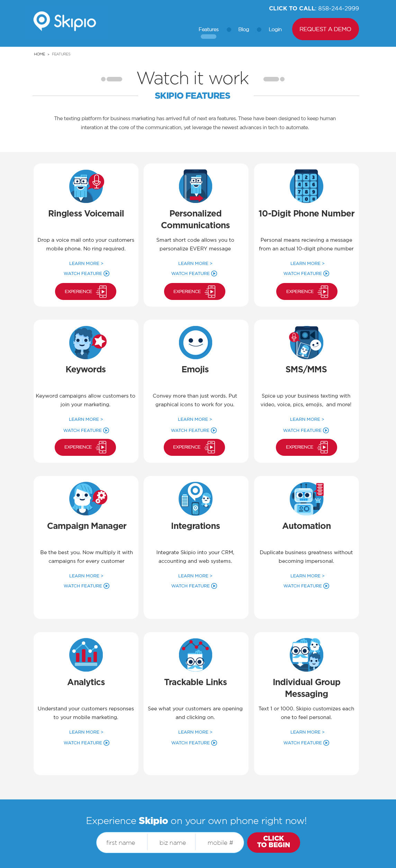
Task: Click the Request a Demo button
Action: [x=325, y=29]
